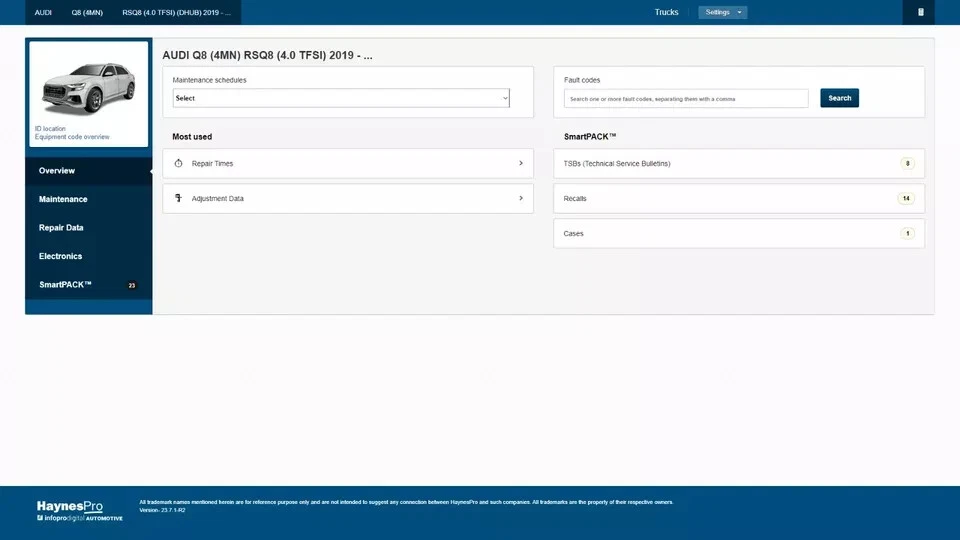This screenshot has width=960, height=540.
Task: Click the Search fault codes button
Action: click(839, 98)
